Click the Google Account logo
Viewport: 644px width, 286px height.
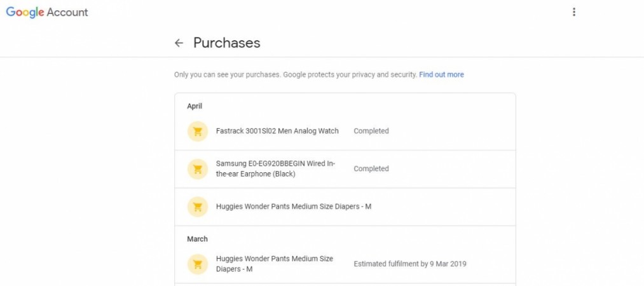[47, 12]
